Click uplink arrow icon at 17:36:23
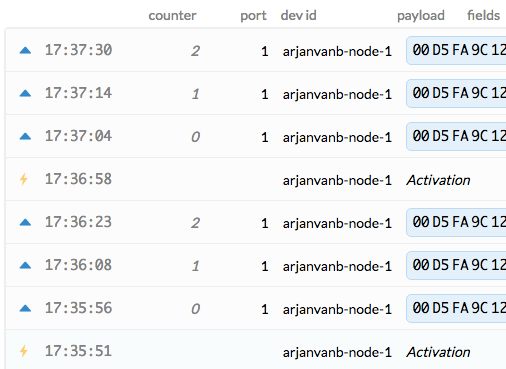This screenshot has height=369, width=506. pyautogui.click(x=25, y=223)
